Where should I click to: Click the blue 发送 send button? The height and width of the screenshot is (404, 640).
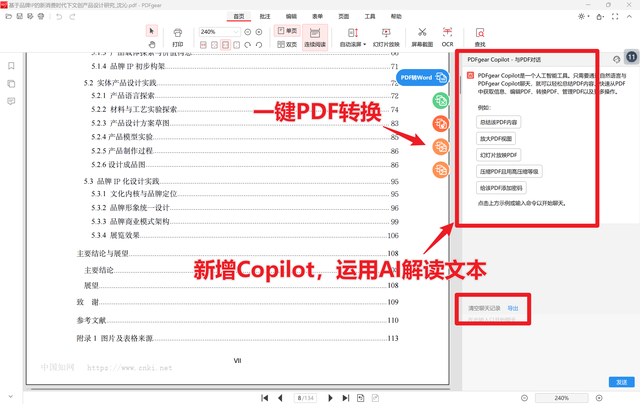pyautogui.click(x=622, y=382)
